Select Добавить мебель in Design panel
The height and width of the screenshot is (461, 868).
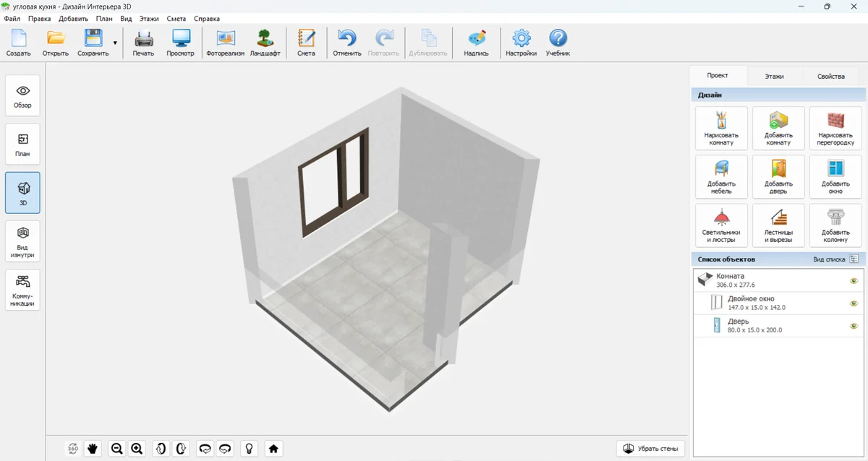[x=721, y=176]
